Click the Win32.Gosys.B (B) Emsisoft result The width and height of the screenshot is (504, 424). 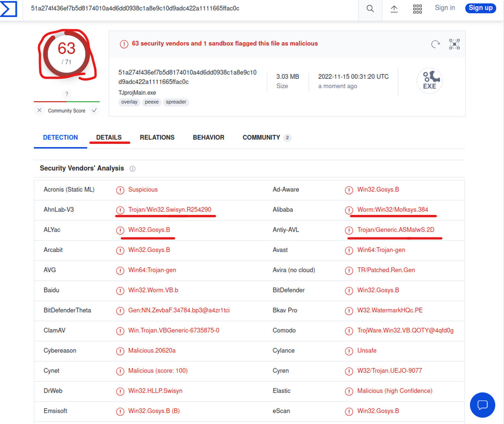pos(154,411)
